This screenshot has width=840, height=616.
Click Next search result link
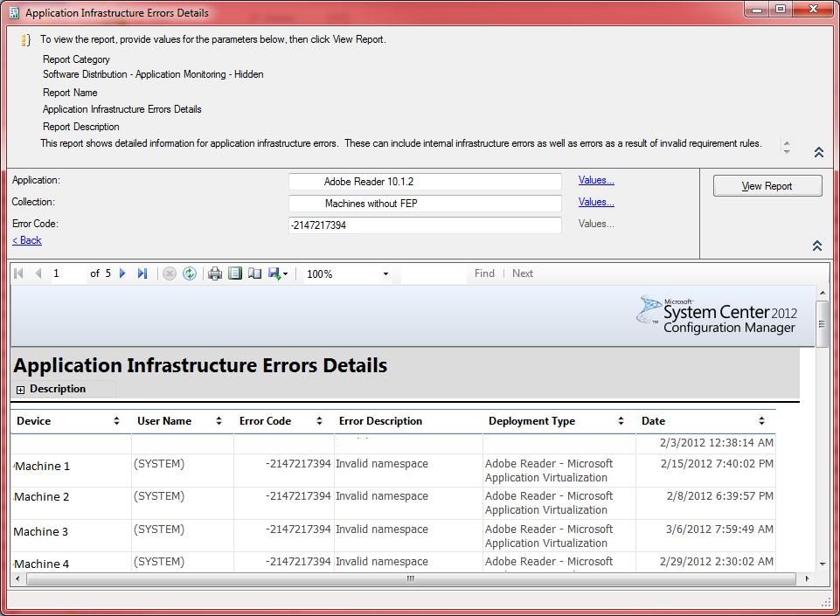523,273
